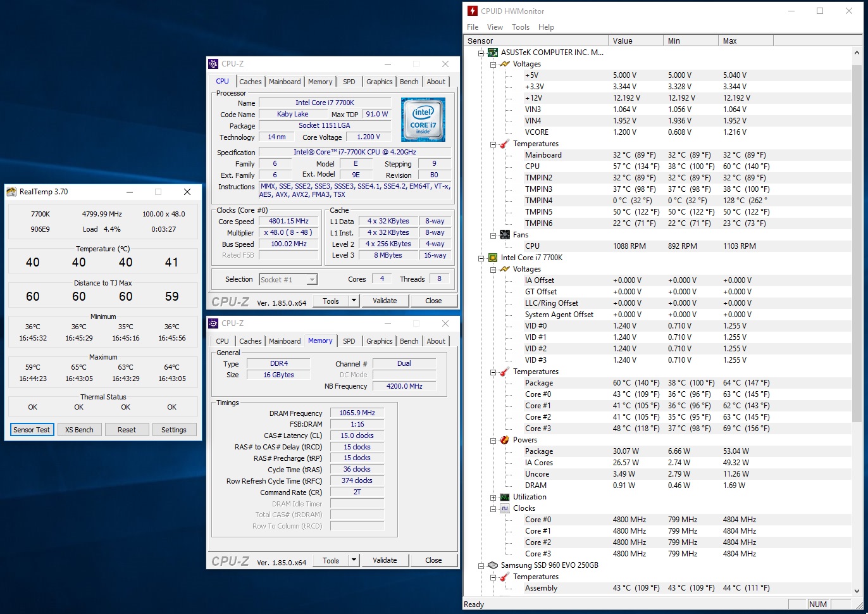
Task: Click the fan icon beside Fans
Action: click(x=504, y=235)
